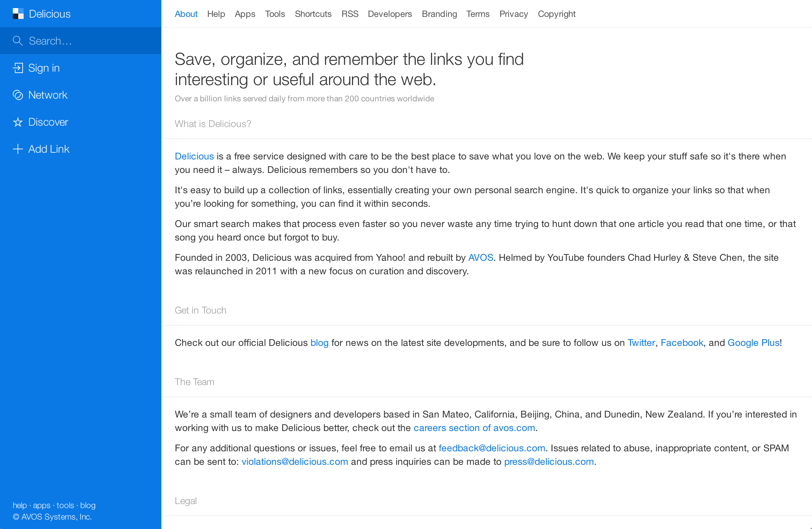Click footer tools link in sidebar

[65, 505]
